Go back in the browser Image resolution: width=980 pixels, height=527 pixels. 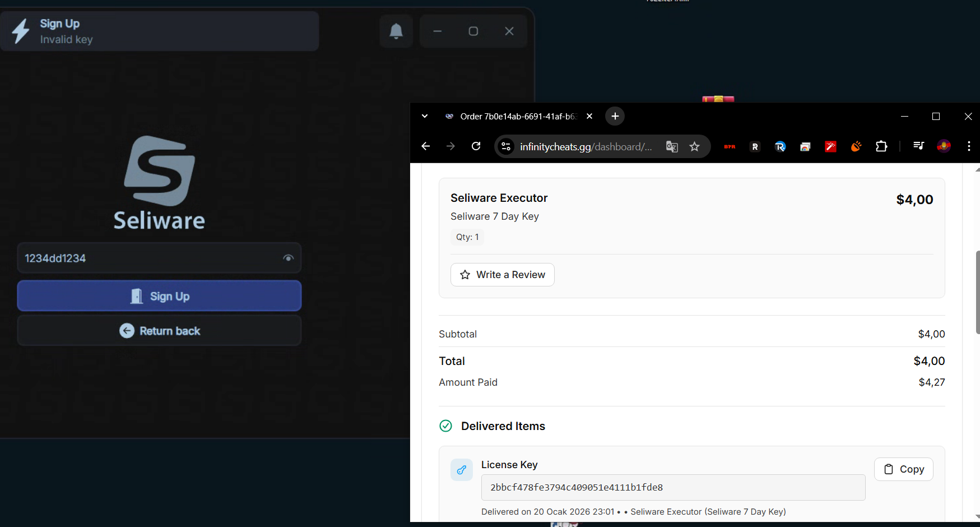(426, 146)
